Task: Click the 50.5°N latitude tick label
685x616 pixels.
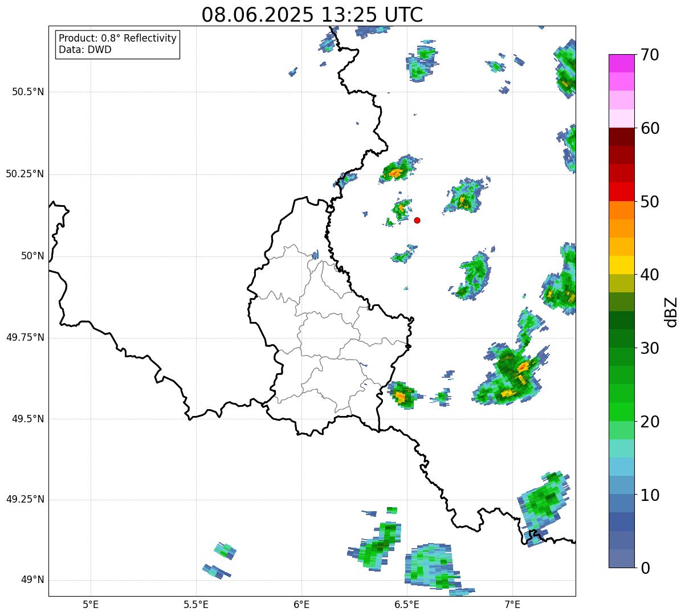Action: pyautogui.click(x=28, y=92)
